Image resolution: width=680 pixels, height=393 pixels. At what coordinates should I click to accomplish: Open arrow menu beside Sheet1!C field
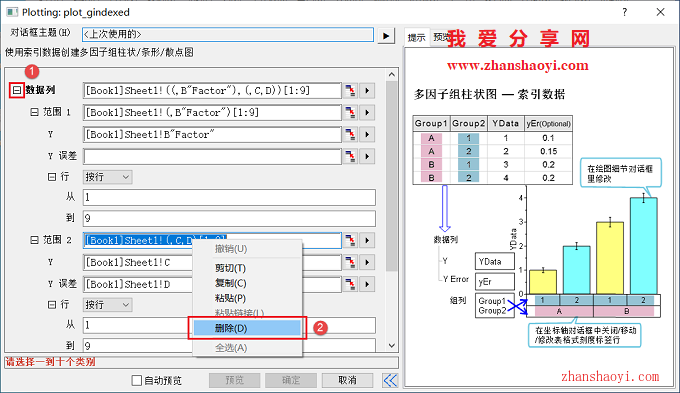pos(367,262)
